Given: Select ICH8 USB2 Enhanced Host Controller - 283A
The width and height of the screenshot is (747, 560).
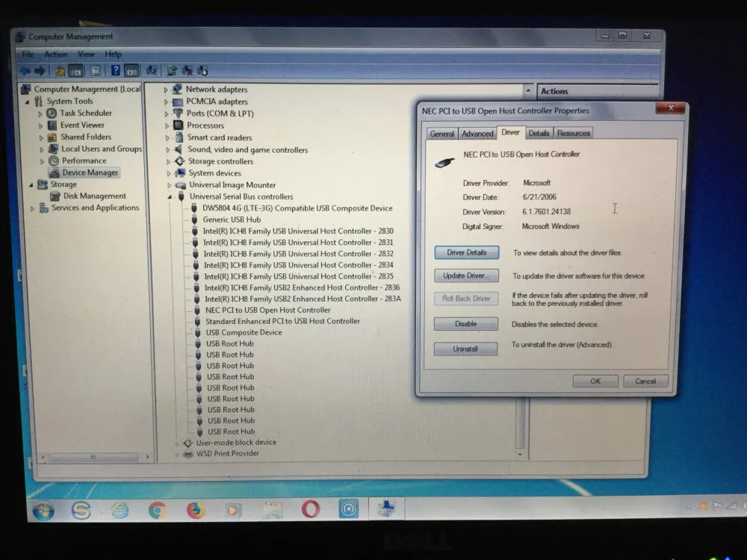Looking at the screenshot, I should [x=303, y=299].
